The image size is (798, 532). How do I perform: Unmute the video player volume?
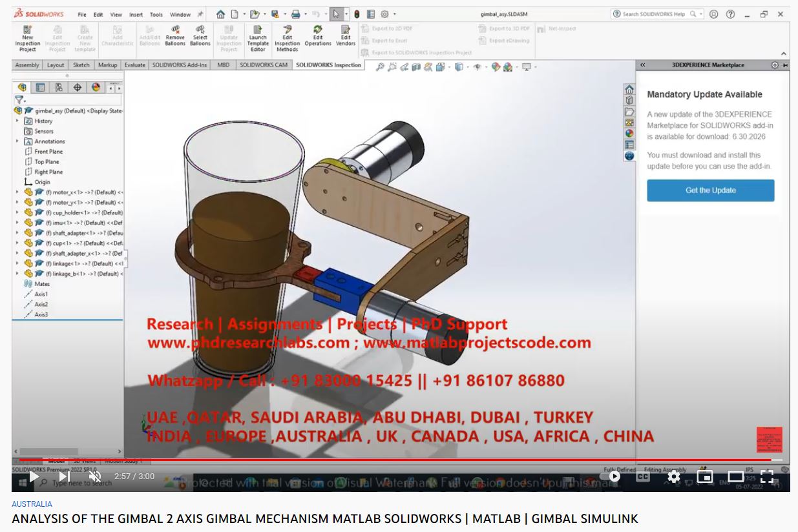95,476
